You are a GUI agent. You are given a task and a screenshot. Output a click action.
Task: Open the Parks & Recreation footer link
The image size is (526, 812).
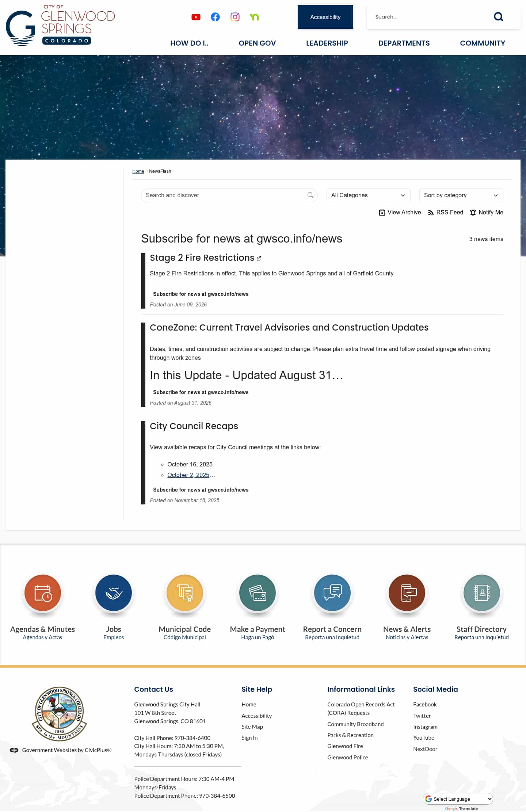(x=350, y=735)
